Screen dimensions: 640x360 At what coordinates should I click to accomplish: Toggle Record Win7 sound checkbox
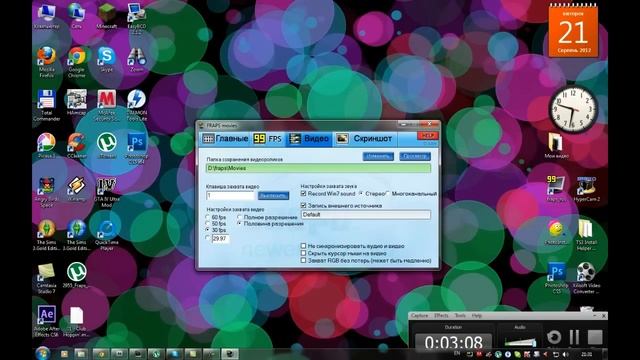point(303,193)
